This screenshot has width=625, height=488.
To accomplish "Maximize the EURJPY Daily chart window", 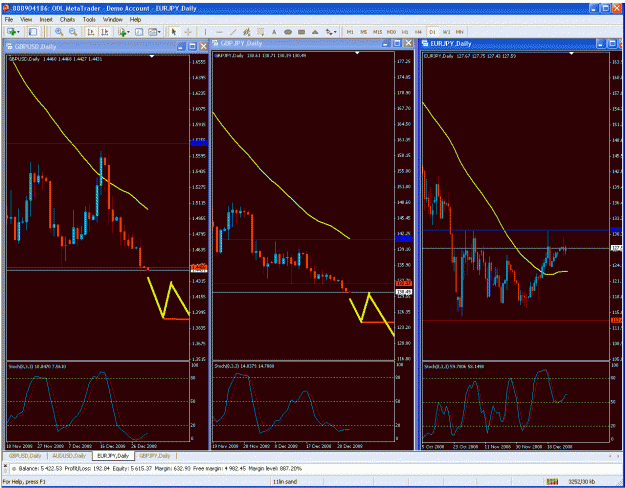I will 612,43.
